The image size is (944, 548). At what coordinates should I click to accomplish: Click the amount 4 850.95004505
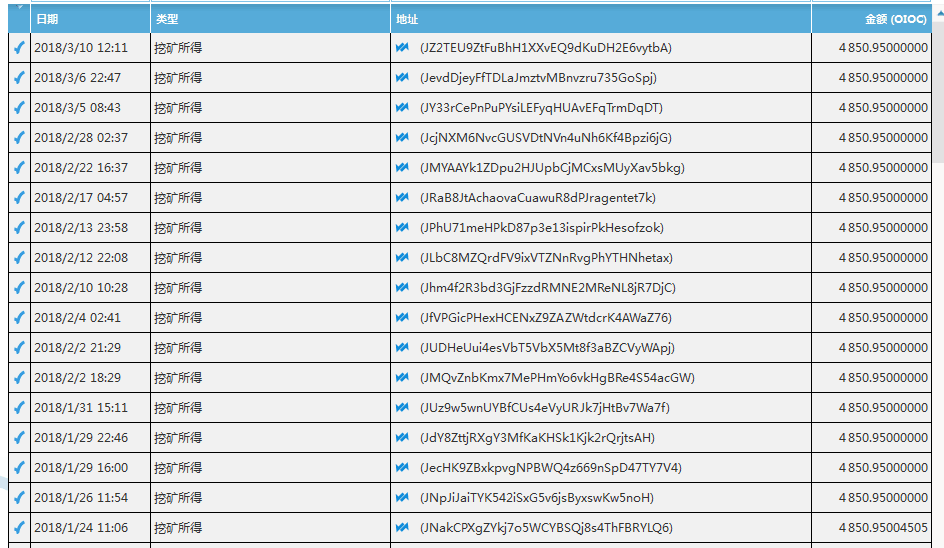click(883, 528)
